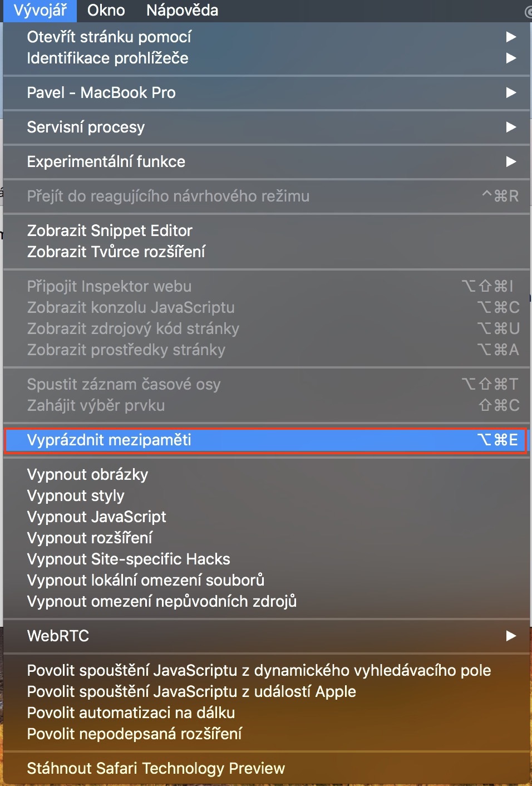Click Stáhnout Safari Technology Preview

click(156, 768)
